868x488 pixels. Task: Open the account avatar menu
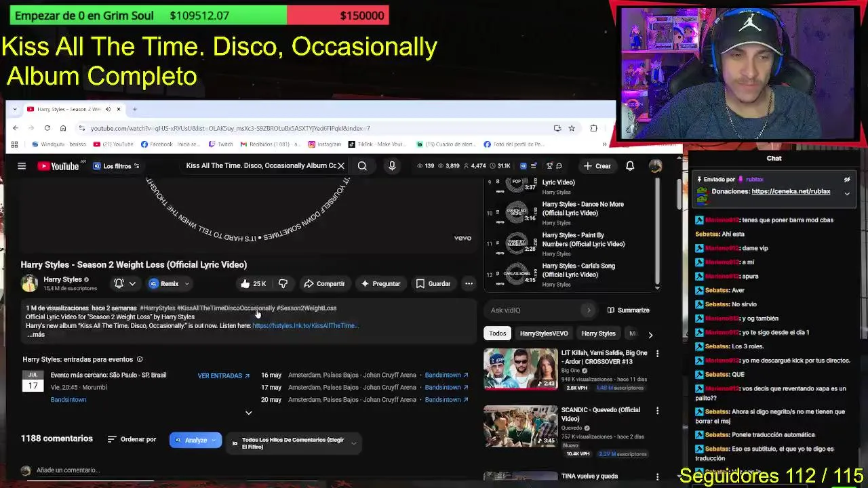click(x=655, y=165)
